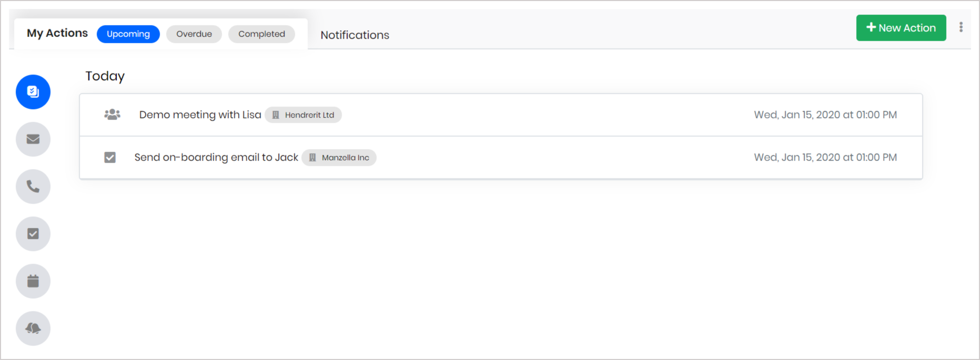The height and width of the screenshot is (360, 980).
Task: Click the building icon on Hendrerit Ltd tag
Action: (x=277, y=115)
